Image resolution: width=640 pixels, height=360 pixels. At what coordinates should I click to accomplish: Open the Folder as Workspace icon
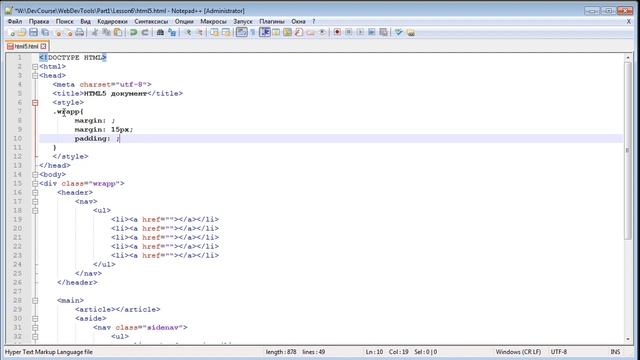[310, 32]
